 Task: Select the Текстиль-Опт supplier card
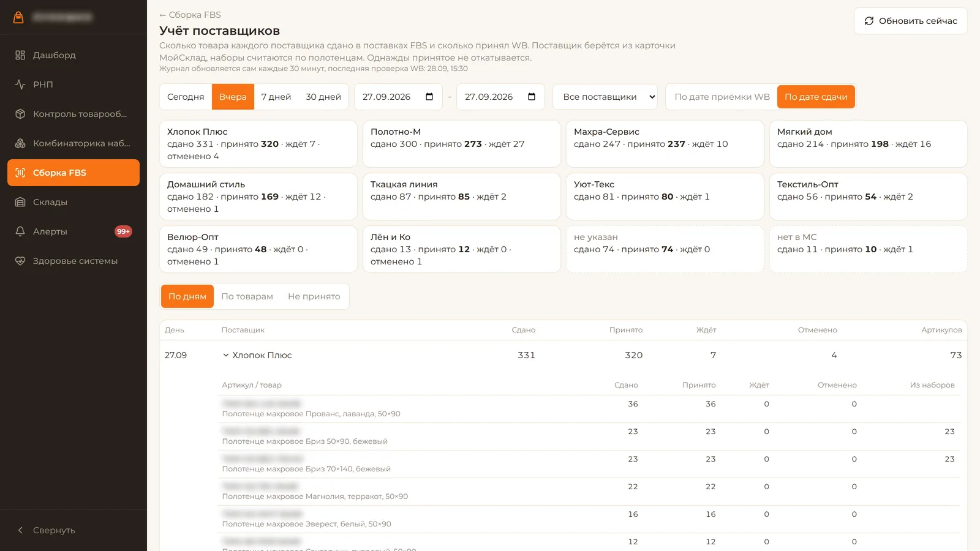pyautogui.click(x=869, y=197)
